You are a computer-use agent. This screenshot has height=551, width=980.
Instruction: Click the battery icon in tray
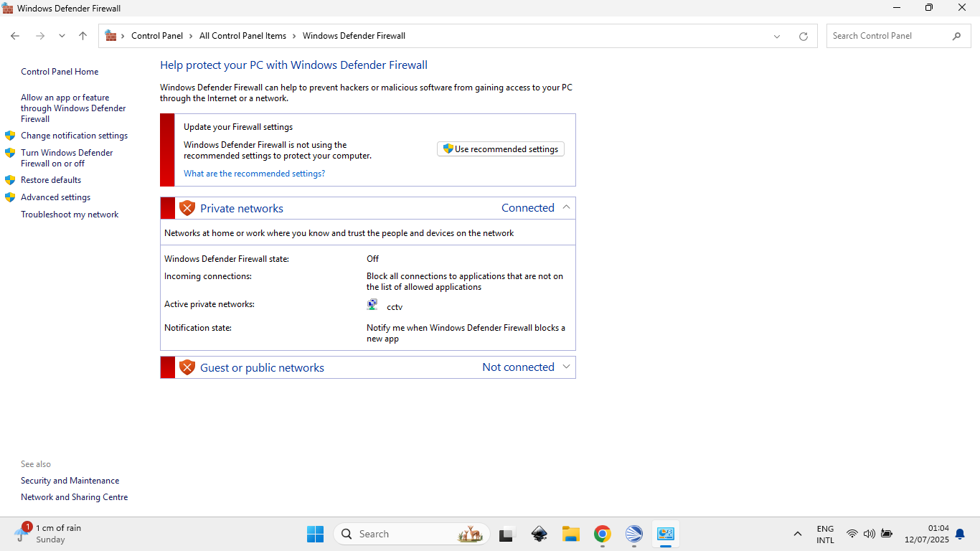tap(887, 534)
